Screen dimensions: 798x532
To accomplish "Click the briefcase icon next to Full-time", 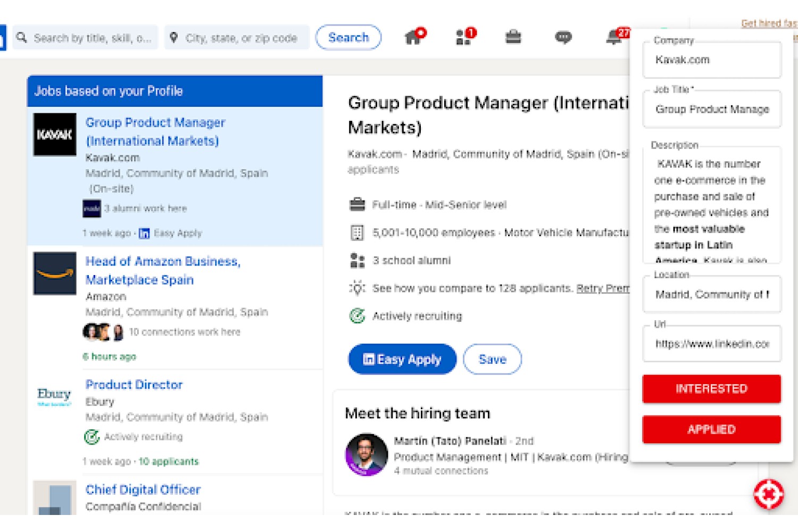I will (357, 204).
